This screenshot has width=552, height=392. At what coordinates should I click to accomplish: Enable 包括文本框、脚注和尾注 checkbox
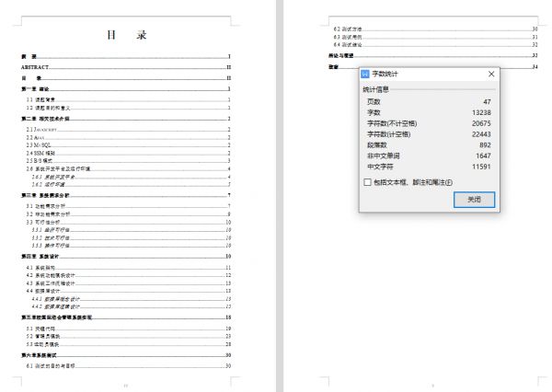coord(368,182)
